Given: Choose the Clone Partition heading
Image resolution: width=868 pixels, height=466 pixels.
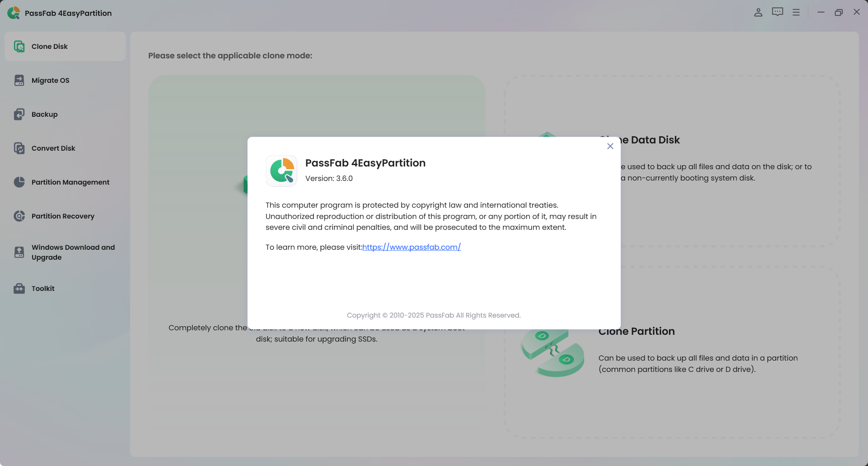Looking at the screenshot, I should click(637, 332).
